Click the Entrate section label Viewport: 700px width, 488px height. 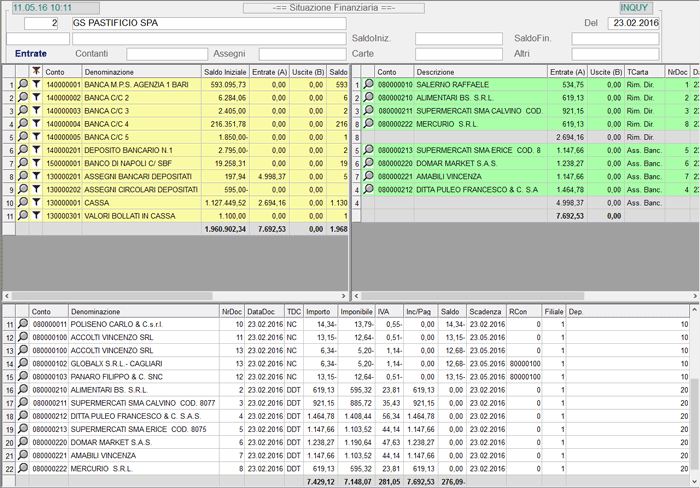(x=31, y=54)
